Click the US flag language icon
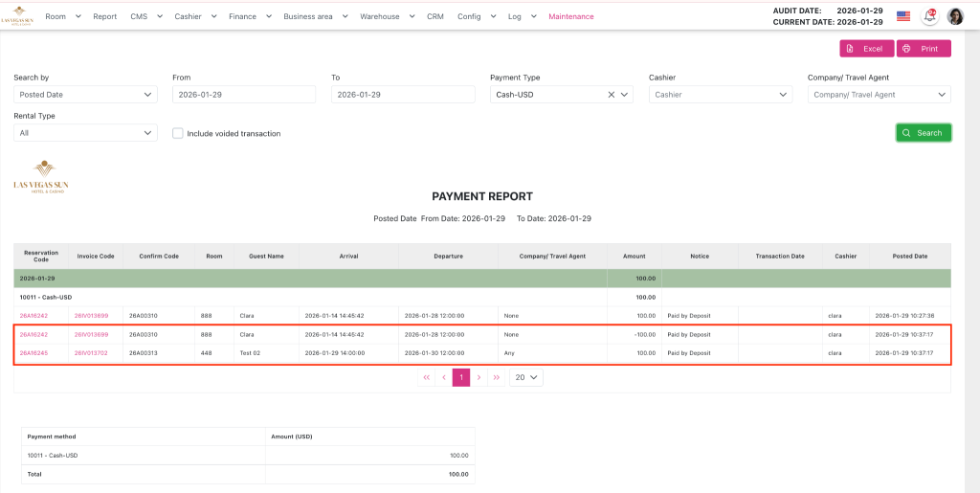 (903, 16)
